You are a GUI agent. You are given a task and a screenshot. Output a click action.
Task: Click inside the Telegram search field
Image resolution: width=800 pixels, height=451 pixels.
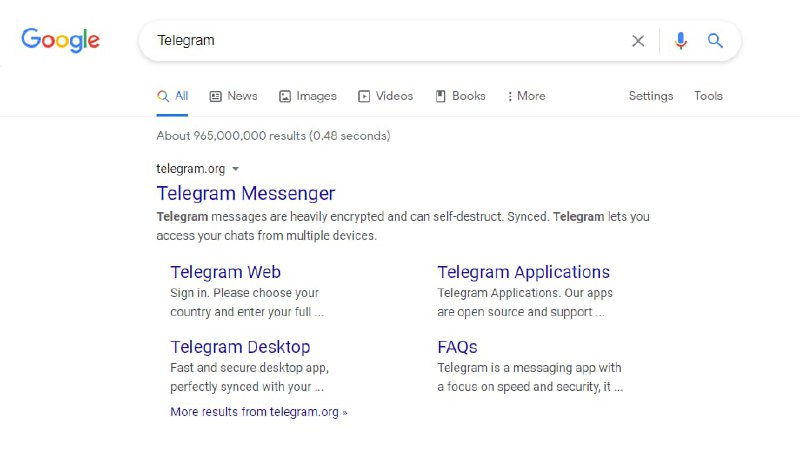click(x=388, y=41)
